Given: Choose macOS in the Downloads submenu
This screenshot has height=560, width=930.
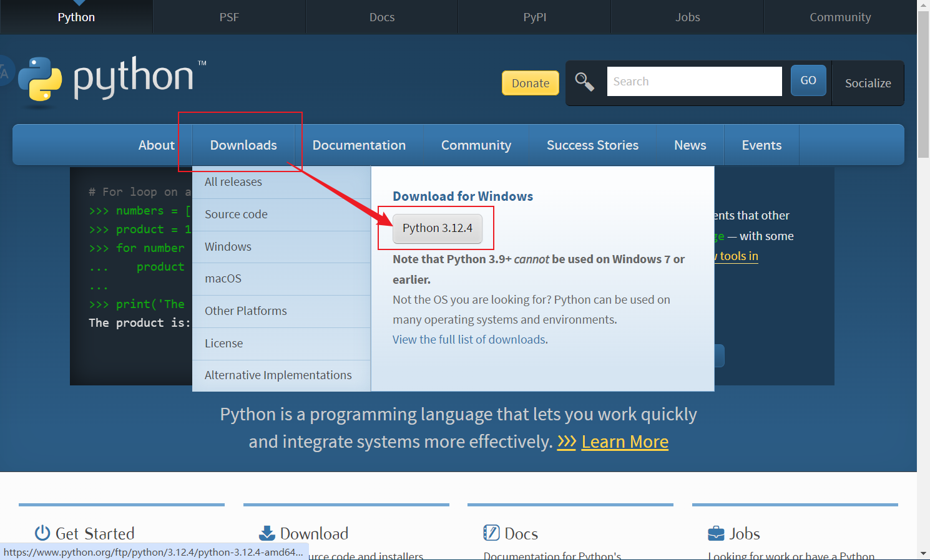Looking at the screenshot, I should pyautogui.click(x=223, y=279).
